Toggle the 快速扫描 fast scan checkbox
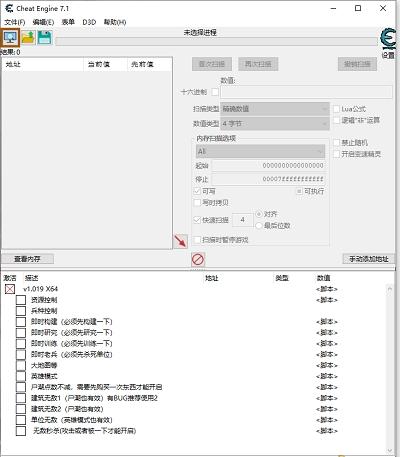Screen dimensions: 400x457 (197, 220)
